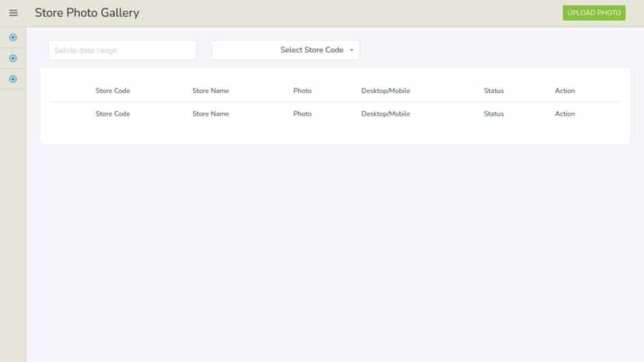Click the topmost circular sidebar icon
Viewport: 644px width, 362px height.
(13, 37)
